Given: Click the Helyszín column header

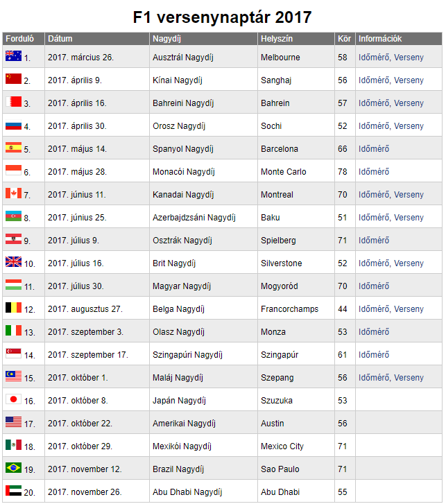Looking at the screenshot, I should (296, 39).
